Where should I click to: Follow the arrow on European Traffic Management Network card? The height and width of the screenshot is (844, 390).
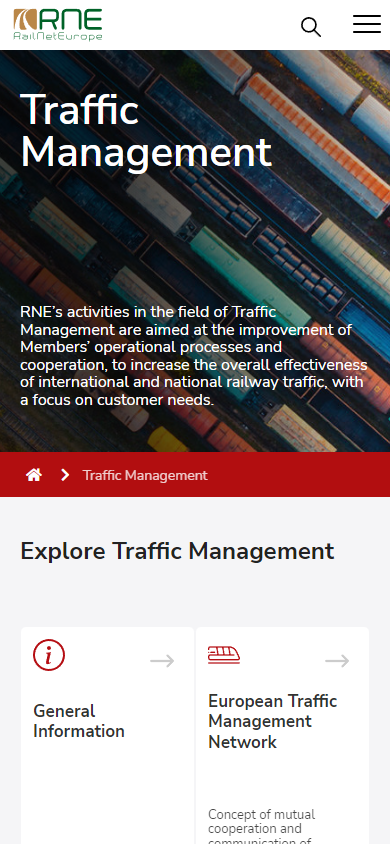click(337, 660)
